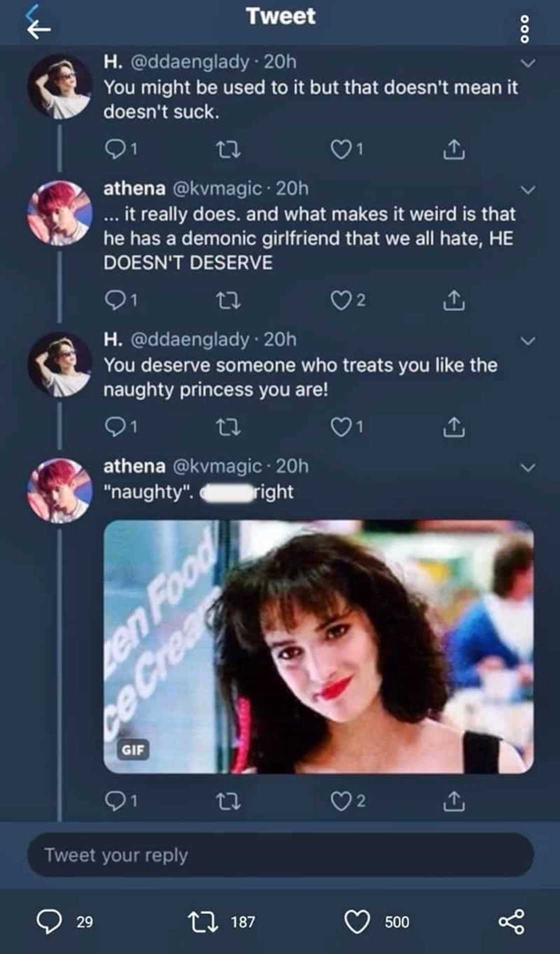Retweet the "demonic girlfriend" tweet by athena

click(x=228, y=300)
